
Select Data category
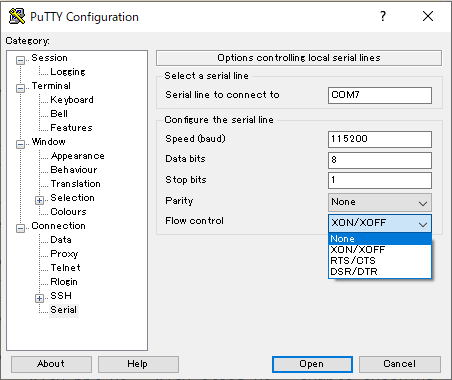pos(61,240)
